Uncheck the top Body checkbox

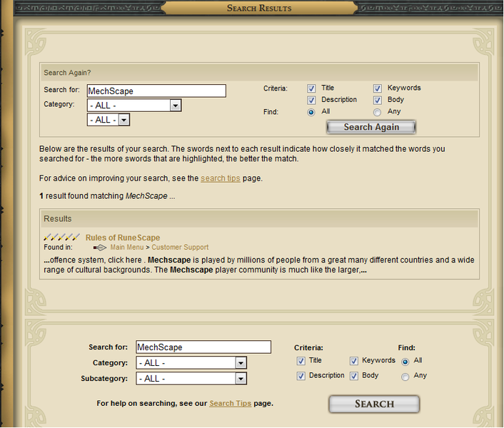(x=378, y=100)
